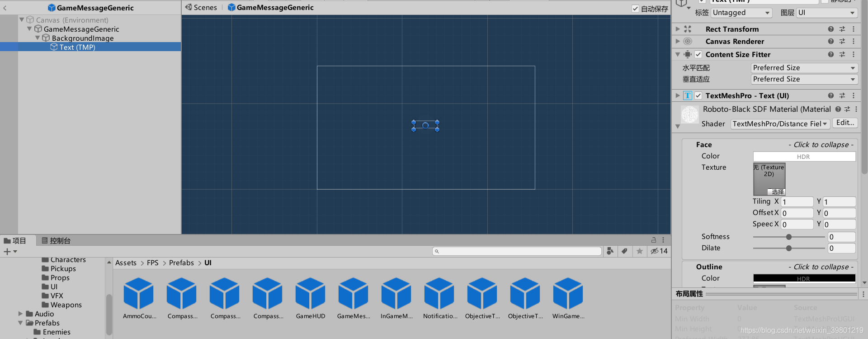
Task: Click the texture 选择 select button
Action: click(777, 192)
